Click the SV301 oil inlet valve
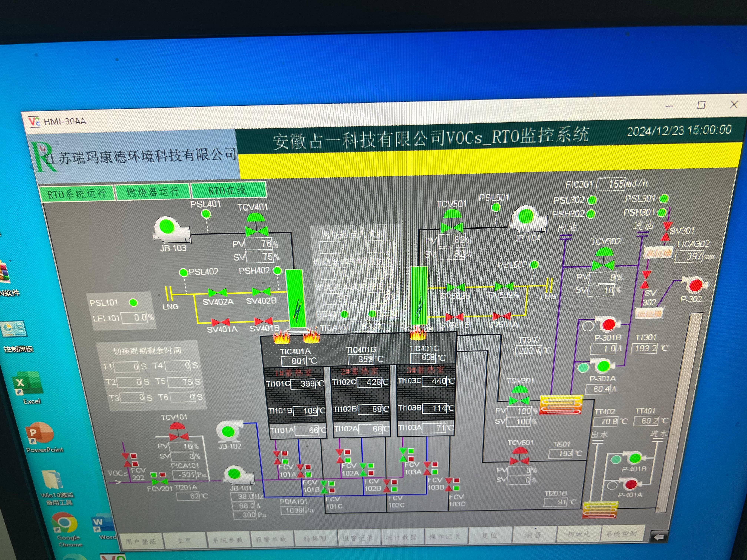747x560 pixels. pos(666,231)
